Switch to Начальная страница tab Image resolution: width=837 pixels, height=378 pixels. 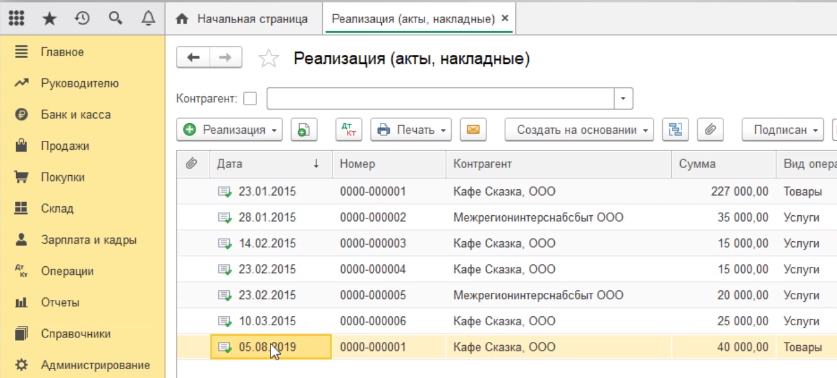tap(243, 19)
